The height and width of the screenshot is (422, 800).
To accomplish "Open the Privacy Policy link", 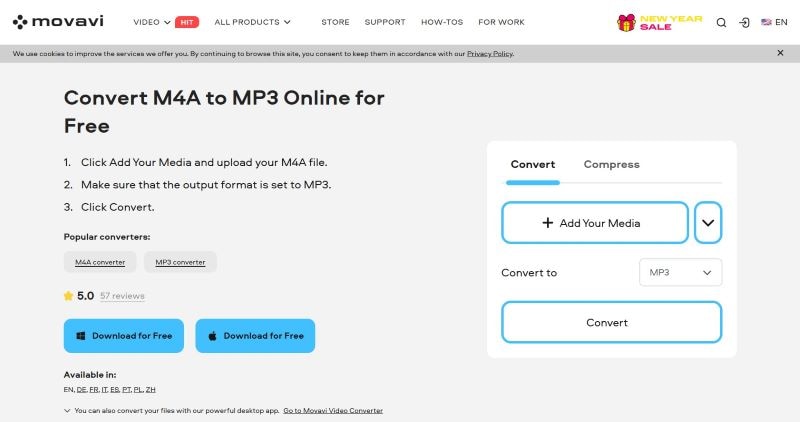I will tap(490, 54).
